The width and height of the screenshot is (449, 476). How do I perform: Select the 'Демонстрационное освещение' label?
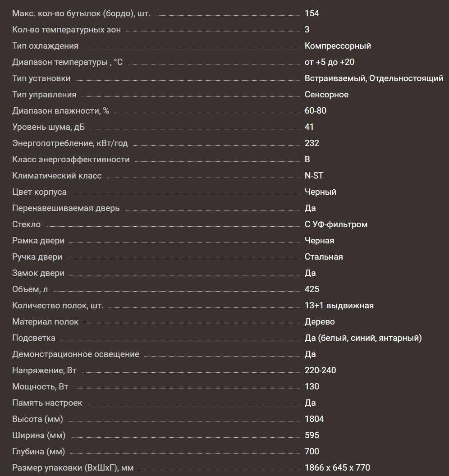coord(76,354)
